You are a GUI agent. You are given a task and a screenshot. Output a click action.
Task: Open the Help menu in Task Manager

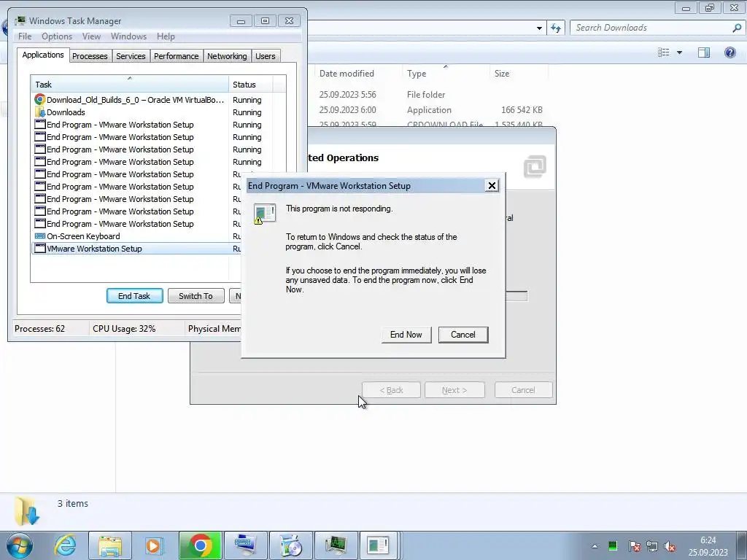(166, 36)
